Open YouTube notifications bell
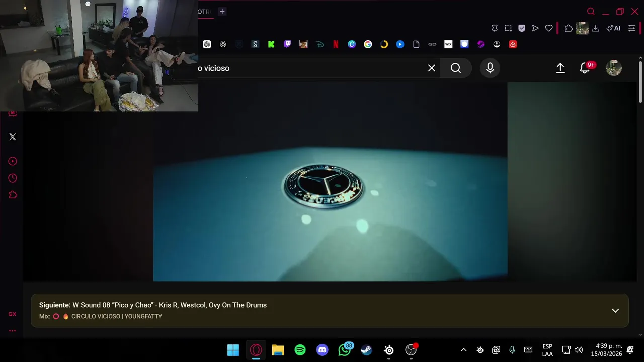 [585, 68]
